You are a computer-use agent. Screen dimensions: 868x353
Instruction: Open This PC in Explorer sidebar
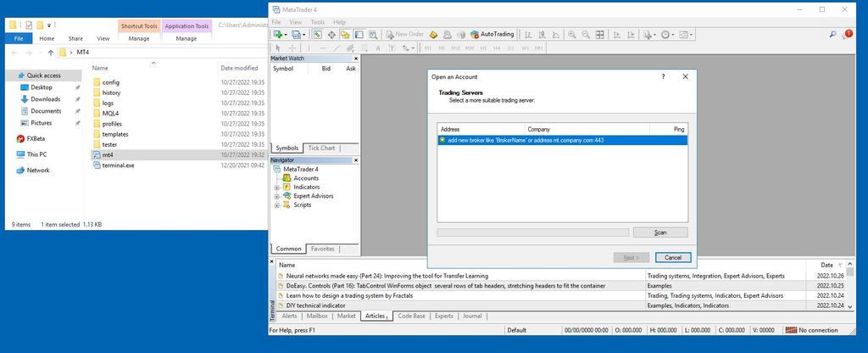coord(36,154)
